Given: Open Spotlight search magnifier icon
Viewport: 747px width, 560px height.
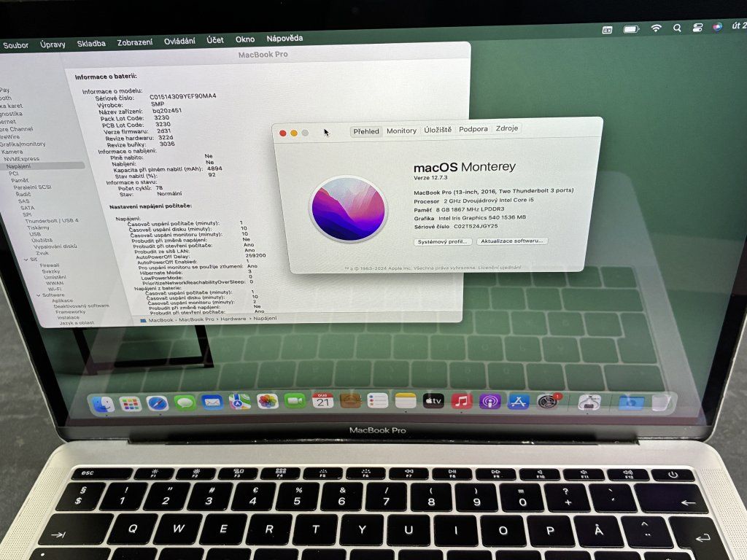Looking at the screenshot, I should (x=677, y=28).
